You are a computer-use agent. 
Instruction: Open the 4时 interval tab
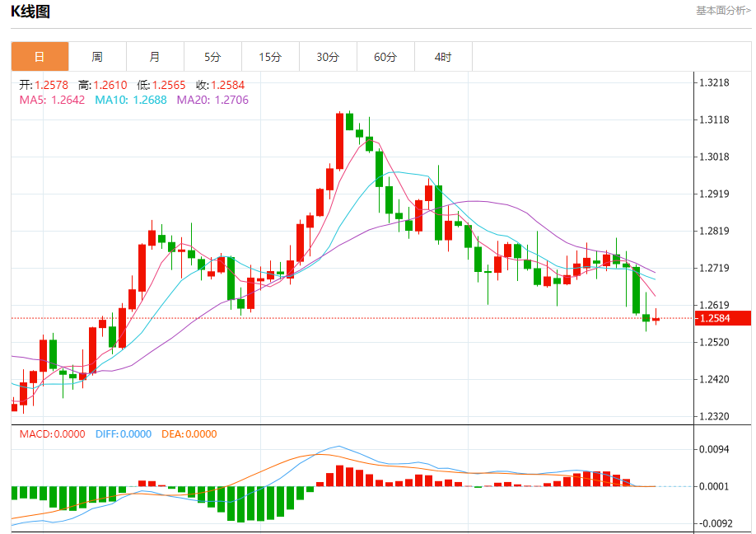tap(443, 57)
